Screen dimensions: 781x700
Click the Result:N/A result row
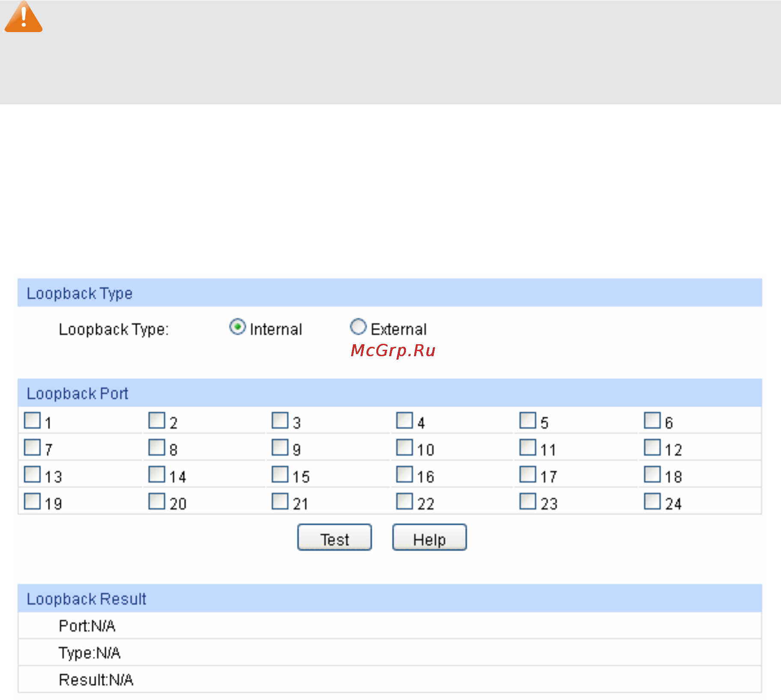(390, 679)
